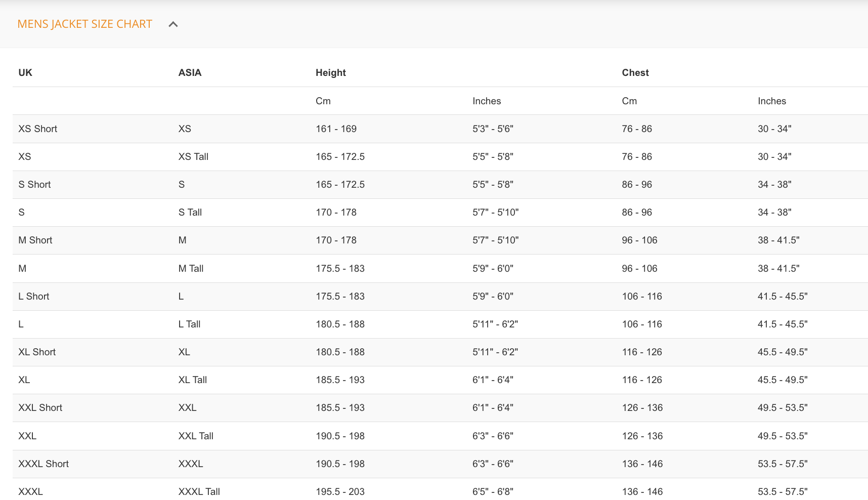The width and height of the screenshot is (868, 500).
Task: Select the S Short UK size cell
Action: (34, 185)
